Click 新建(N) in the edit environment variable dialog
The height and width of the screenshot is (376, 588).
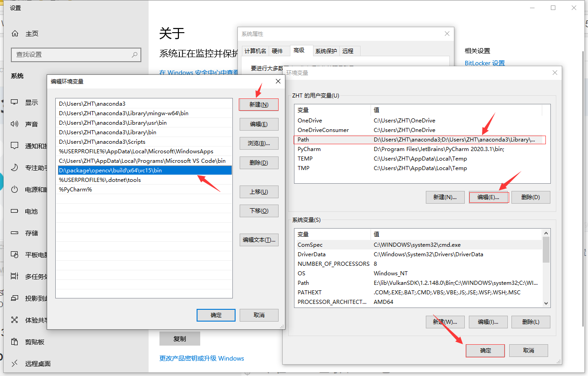[x=259, y=105]
